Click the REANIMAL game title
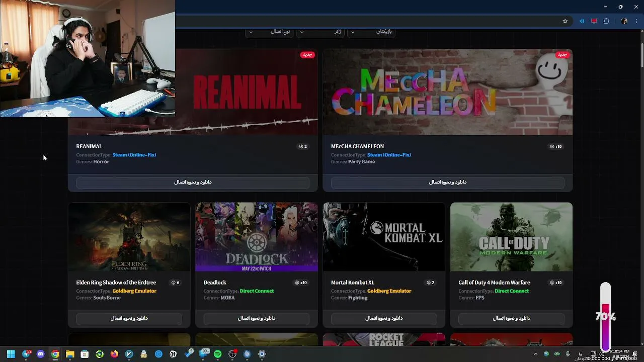Screen dimensions: 644x362 point(89,146)
